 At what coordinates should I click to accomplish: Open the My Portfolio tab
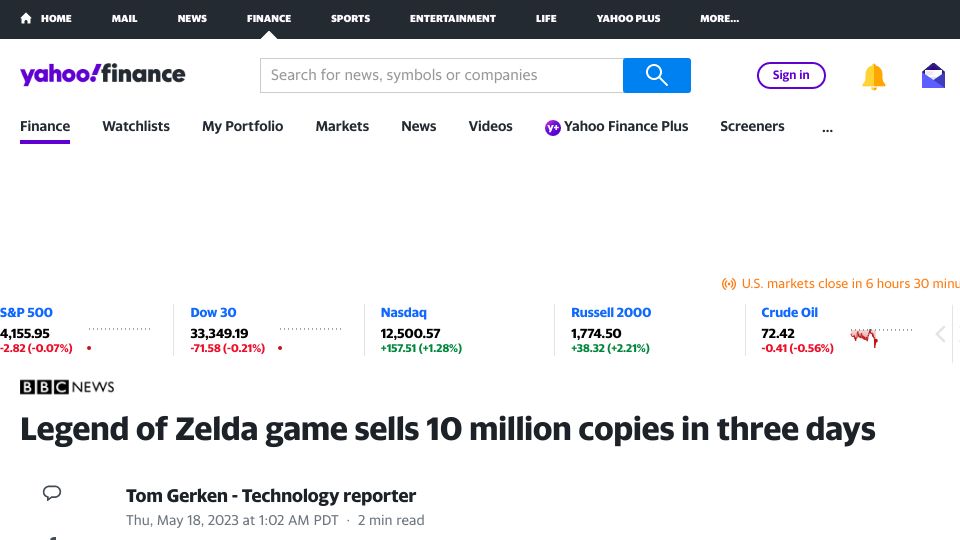(242, 126)
